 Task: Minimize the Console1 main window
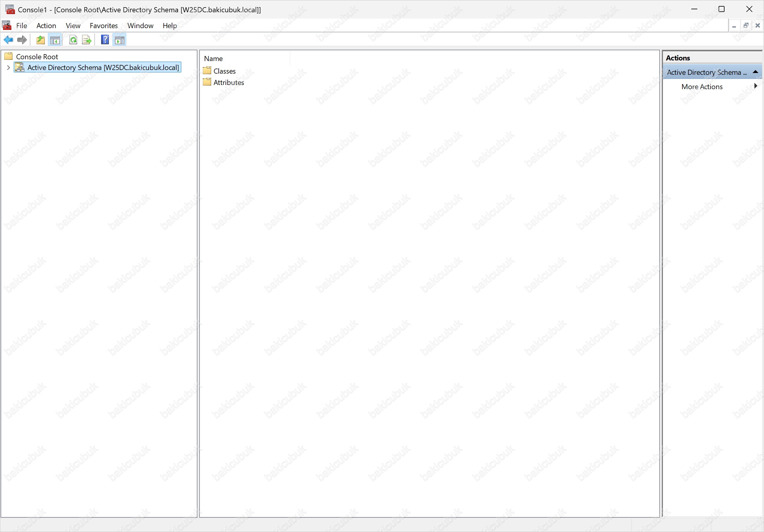[x=694, y=9]
